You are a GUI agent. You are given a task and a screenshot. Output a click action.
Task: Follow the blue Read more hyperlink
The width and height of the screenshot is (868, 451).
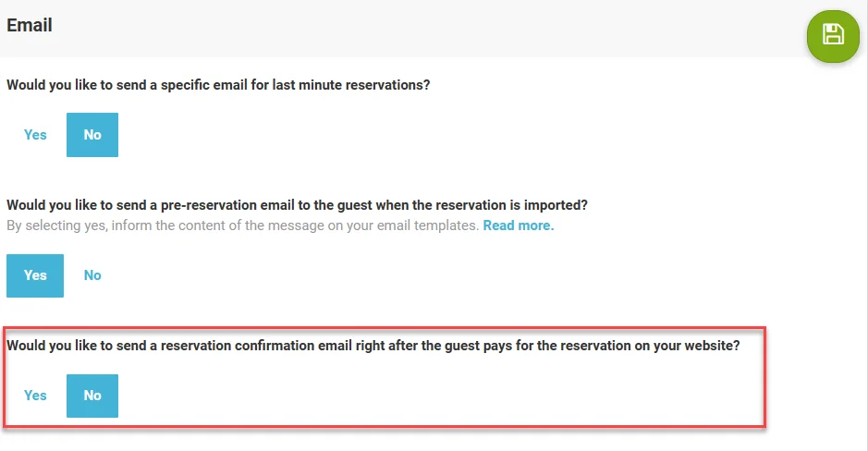(x=518, y=225)
